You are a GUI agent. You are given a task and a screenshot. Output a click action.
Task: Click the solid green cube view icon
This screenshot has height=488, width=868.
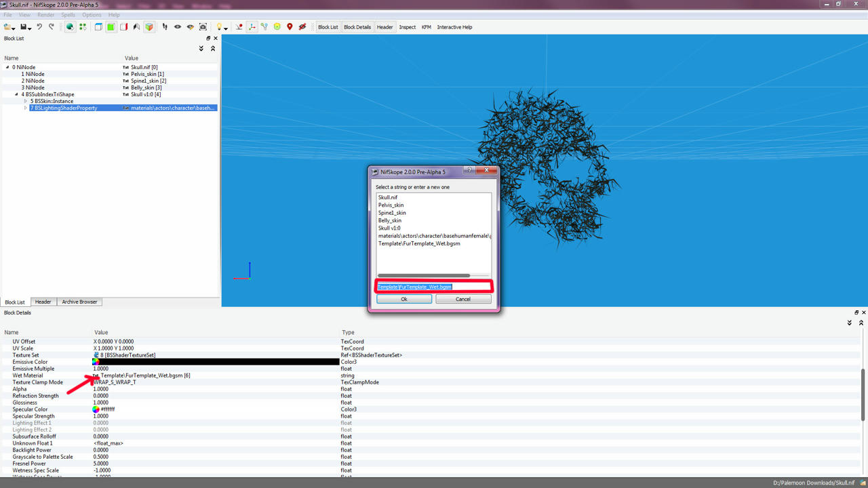pyautogui.click(x=111, y=27)
